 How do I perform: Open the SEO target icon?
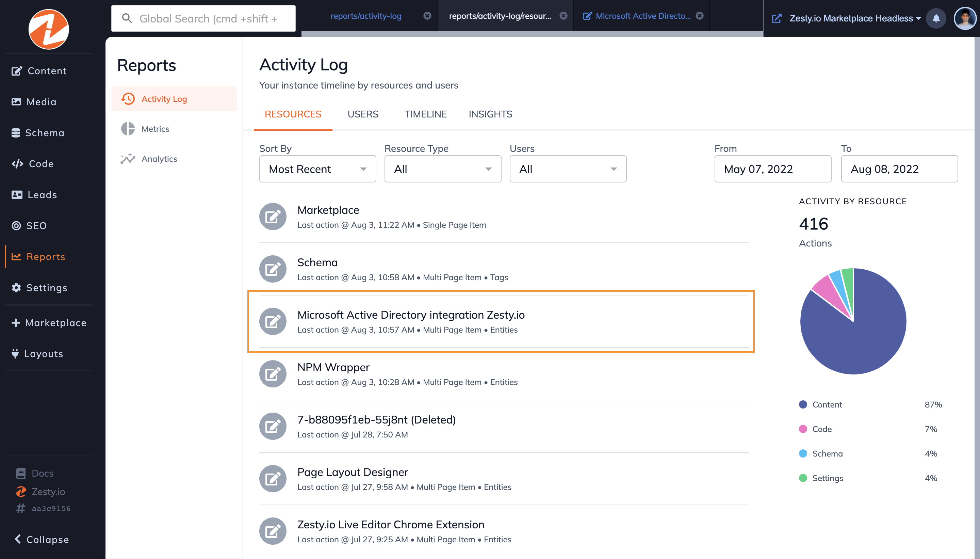click(16, 226)
